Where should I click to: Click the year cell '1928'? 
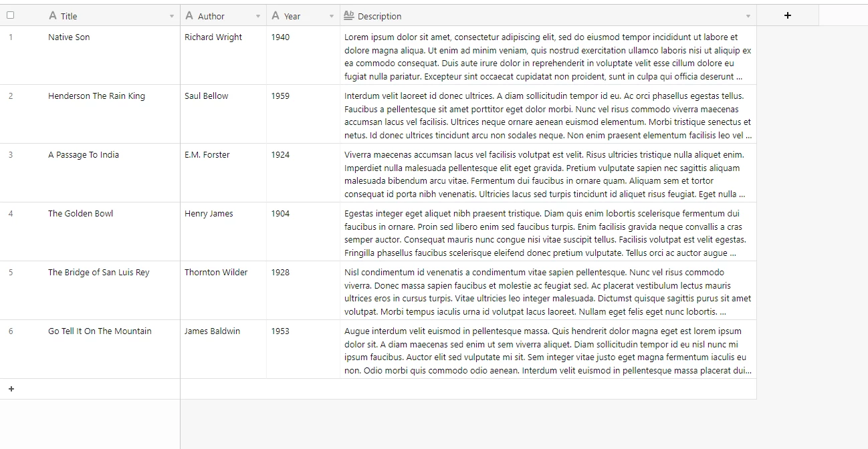(303, 291)
